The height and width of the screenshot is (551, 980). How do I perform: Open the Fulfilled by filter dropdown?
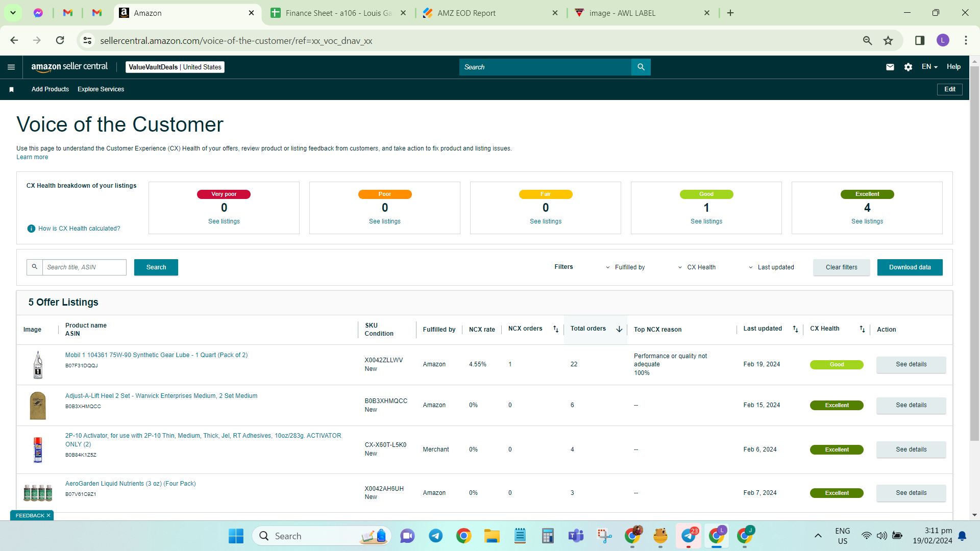(625, 267)
